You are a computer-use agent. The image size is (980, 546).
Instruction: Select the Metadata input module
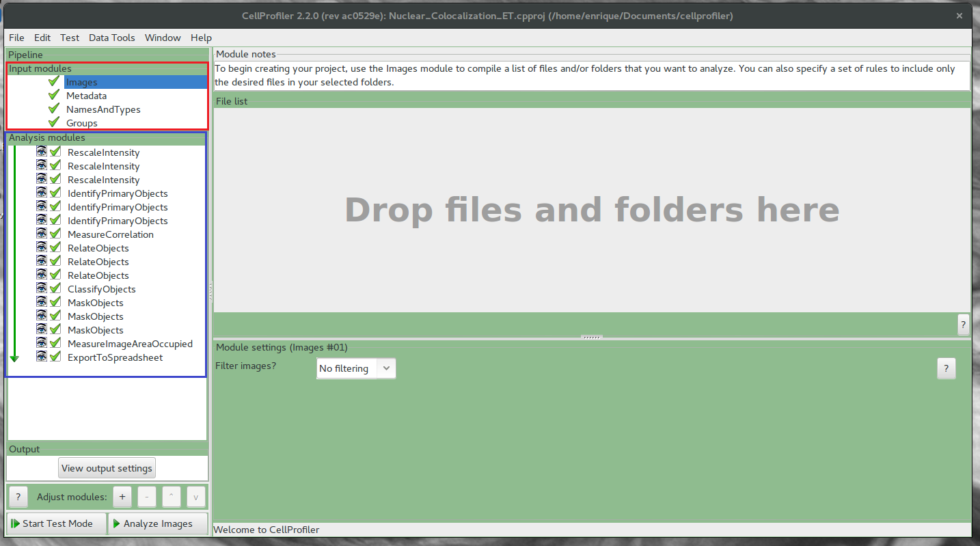click(86, 96)
